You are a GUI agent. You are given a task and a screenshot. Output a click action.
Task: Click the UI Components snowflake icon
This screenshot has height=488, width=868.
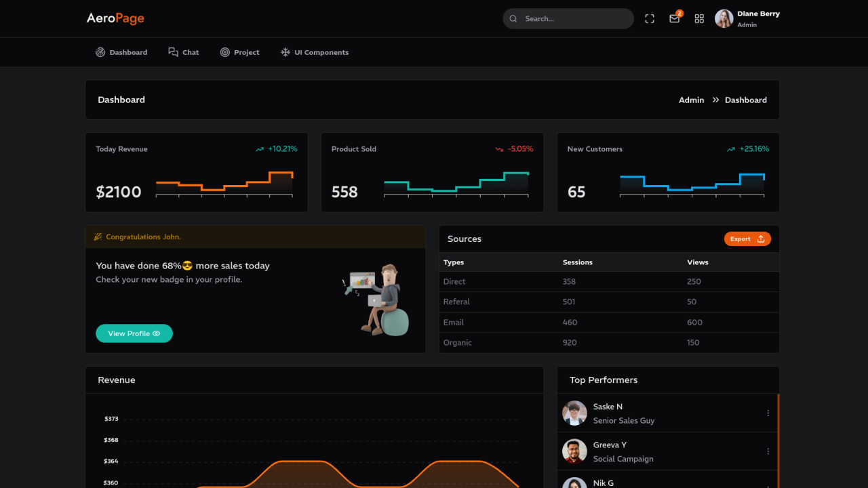(285, 52)
